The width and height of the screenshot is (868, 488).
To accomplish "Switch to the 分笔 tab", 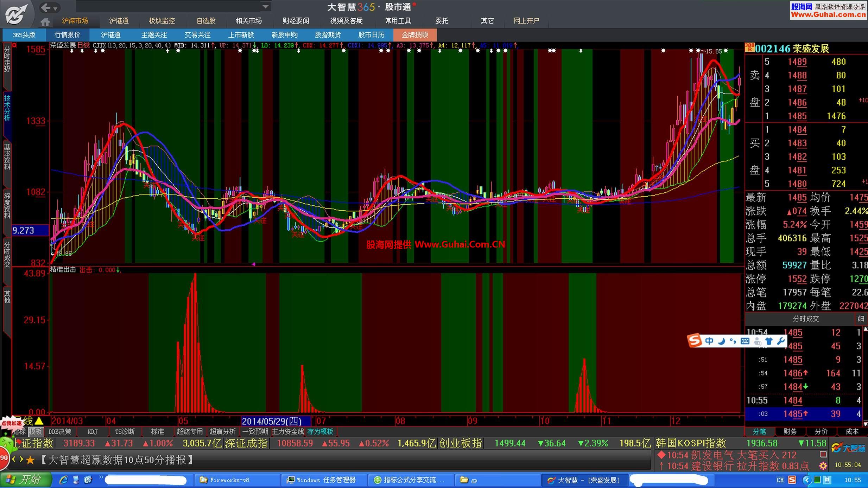I will [759, 431].
